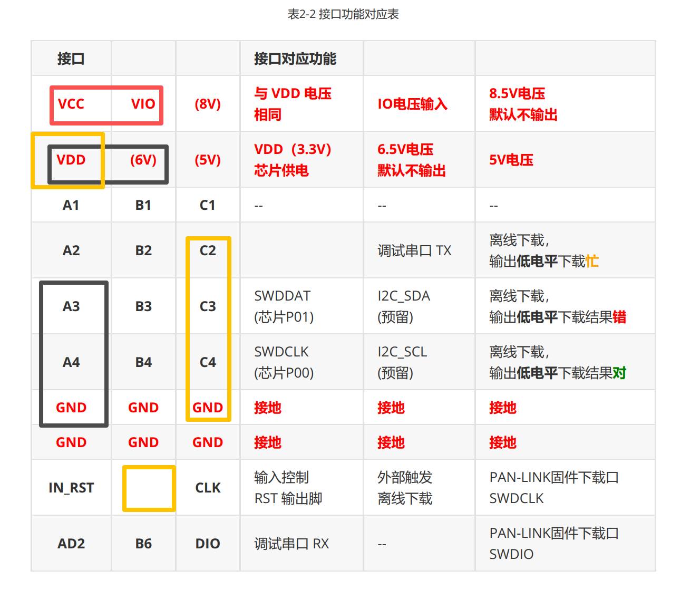Screen dimensions: 700x599
Task: Select the PAN-LINK固件下载口 SWDIO cell
Action: (x=553, y=544)
